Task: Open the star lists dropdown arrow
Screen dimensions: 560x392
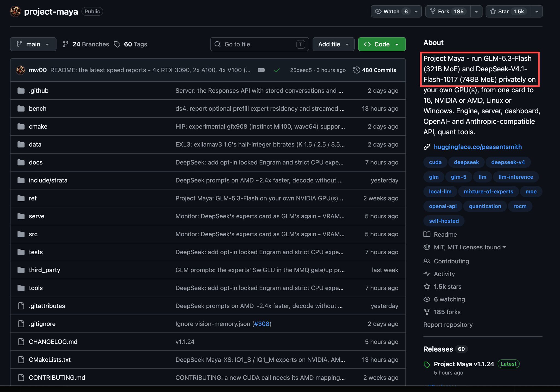Action: [537, 11]
